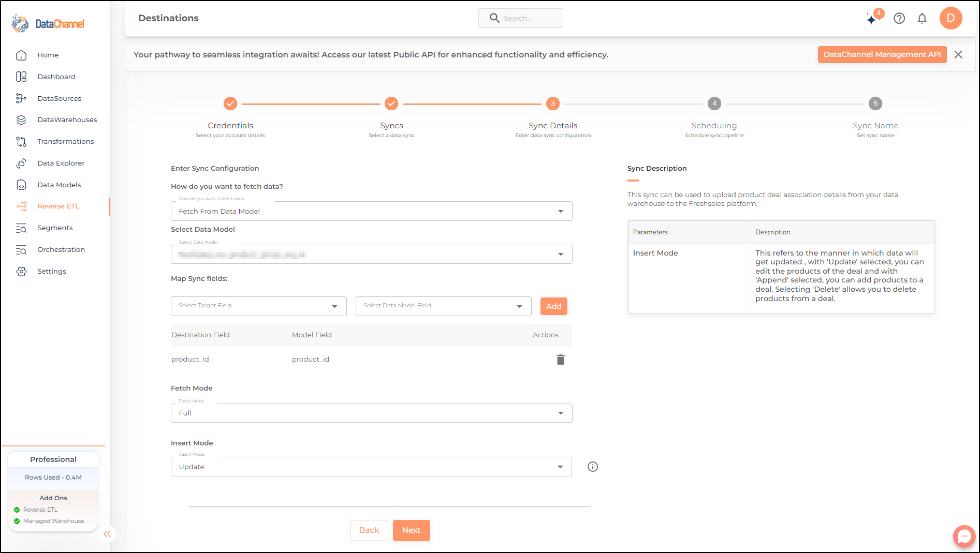Open the Transformations sidebar icon
This screenshot has height=553, width=980.
tap(21, 141)
